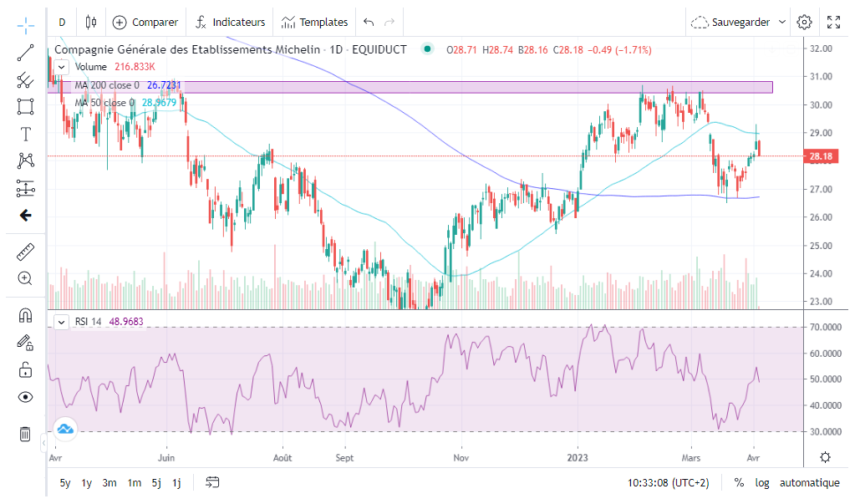The height and width of the screenshot is (504, 855).
Task: Open the D interval selector
Action: click(62, 22)
